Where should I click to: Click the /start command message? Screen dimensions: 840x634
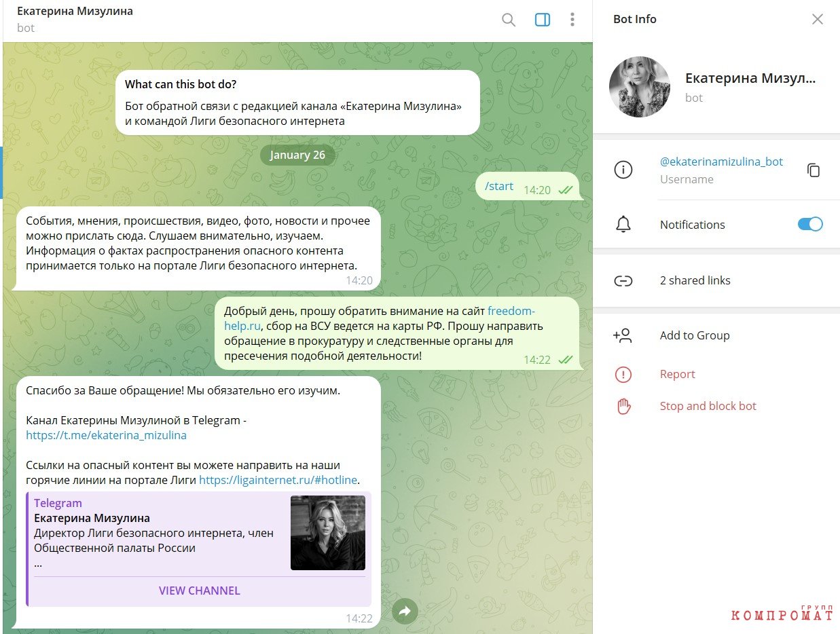(500, 186)
